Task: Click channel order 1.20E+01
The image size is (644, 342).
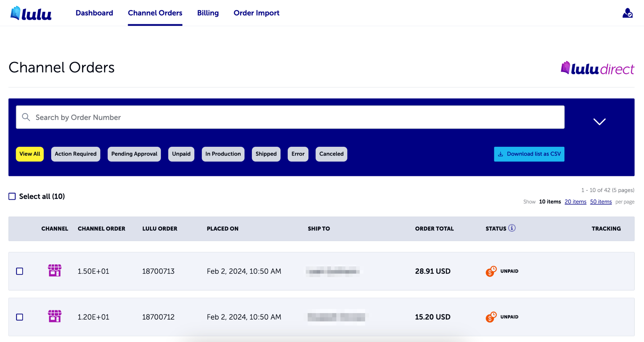Action: [93, 317]
